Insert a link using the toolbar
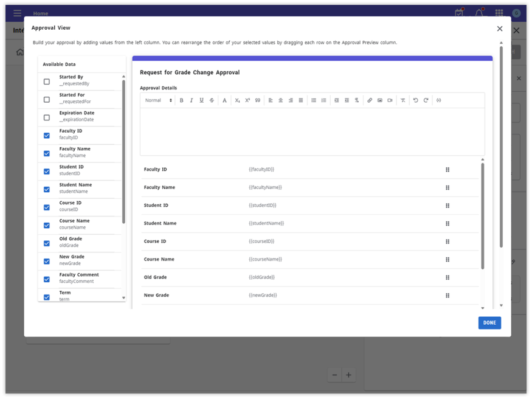 tap(370, 100)
